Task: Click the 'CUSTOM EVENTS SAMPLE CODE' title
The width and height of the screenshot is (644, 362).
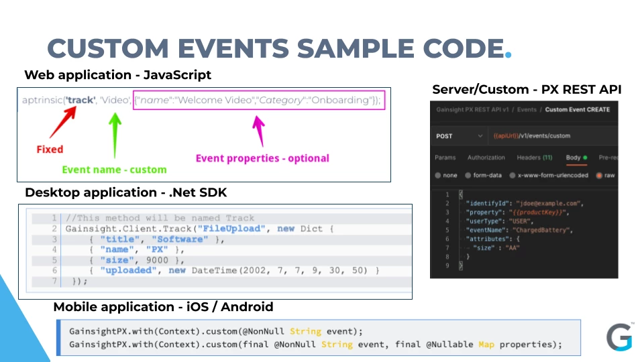Action: tap(279, 48)
